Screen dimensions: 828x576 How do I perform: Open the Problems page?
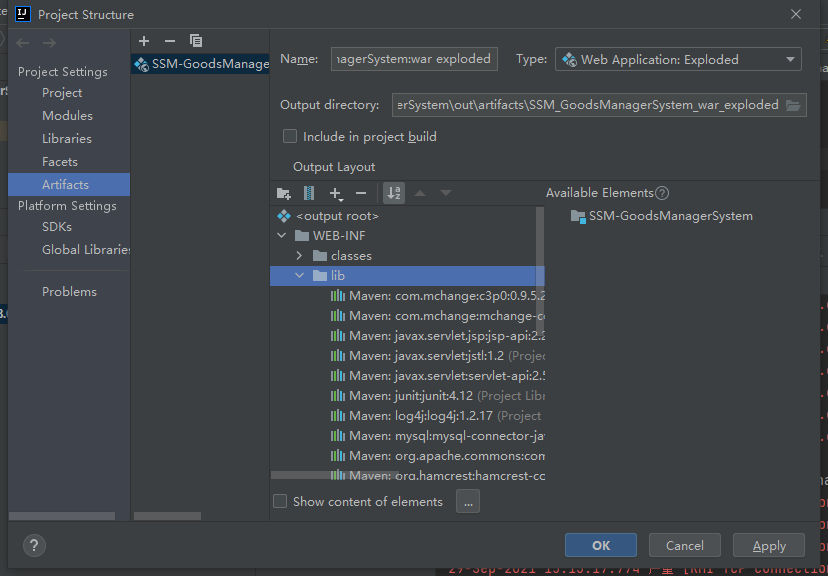point(69,291)
